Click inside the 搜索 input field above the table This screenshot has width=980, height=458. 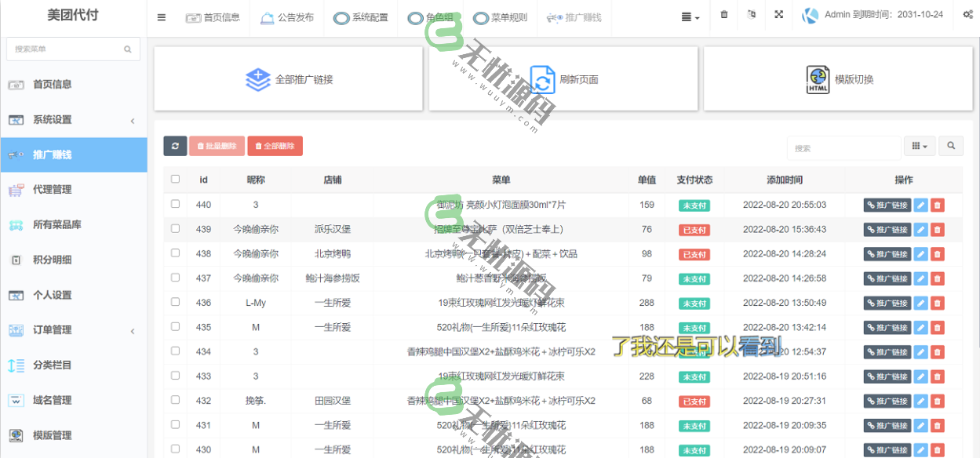(843, 147)
